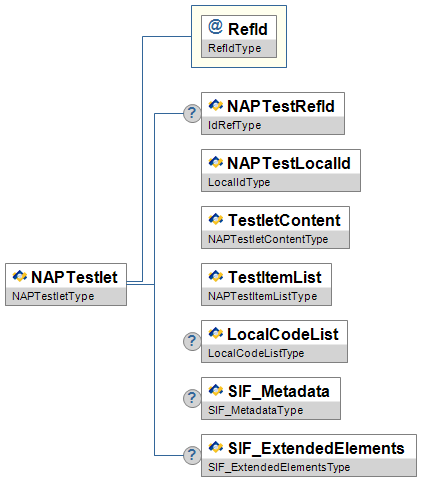Viewport: 439px width, 481px height.
Task: Click the element icon beside SIF_ExtendedElements
Action: pos(216,447)
